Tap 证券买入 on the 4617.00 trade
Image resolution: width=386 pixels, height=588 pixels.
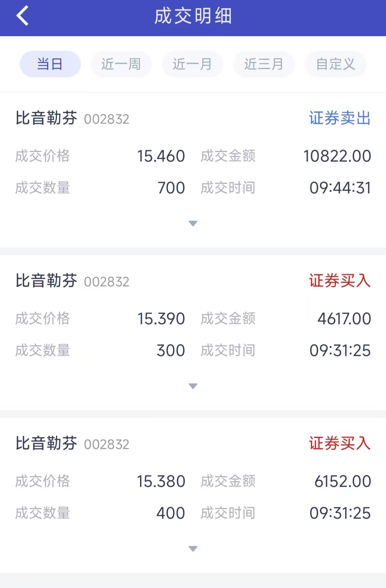340,281
